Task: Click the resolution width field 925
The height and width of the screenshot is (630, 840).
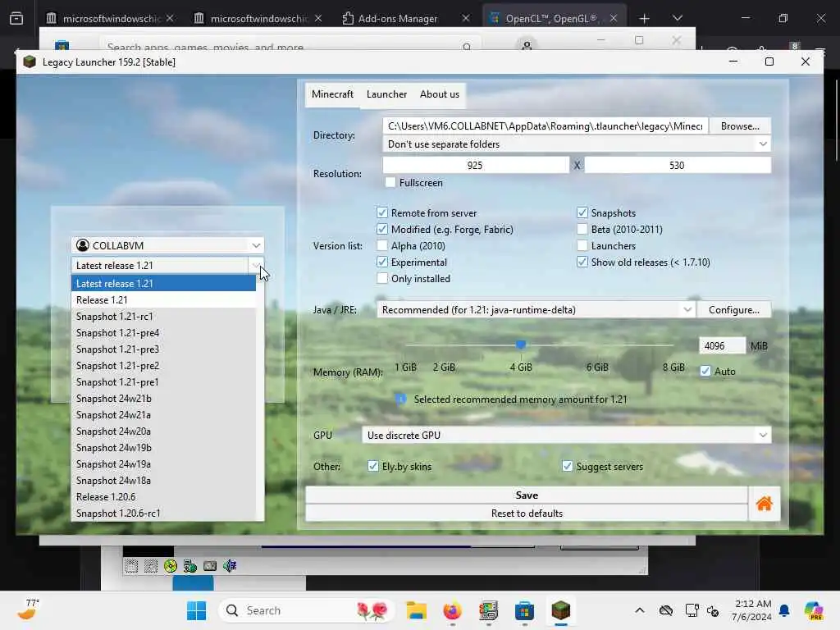Action: [x=475, y=166]
